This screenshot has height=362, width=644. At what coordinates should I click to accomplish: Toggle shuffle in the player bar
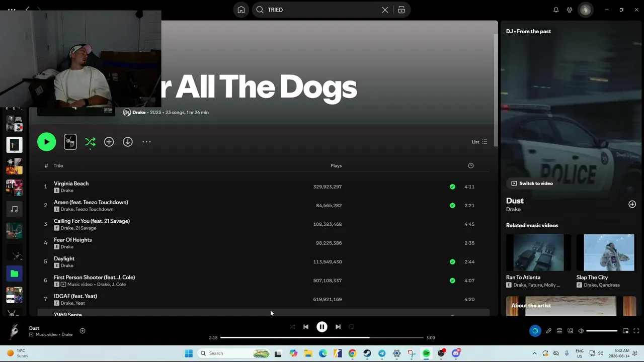(x=292, y=327)
